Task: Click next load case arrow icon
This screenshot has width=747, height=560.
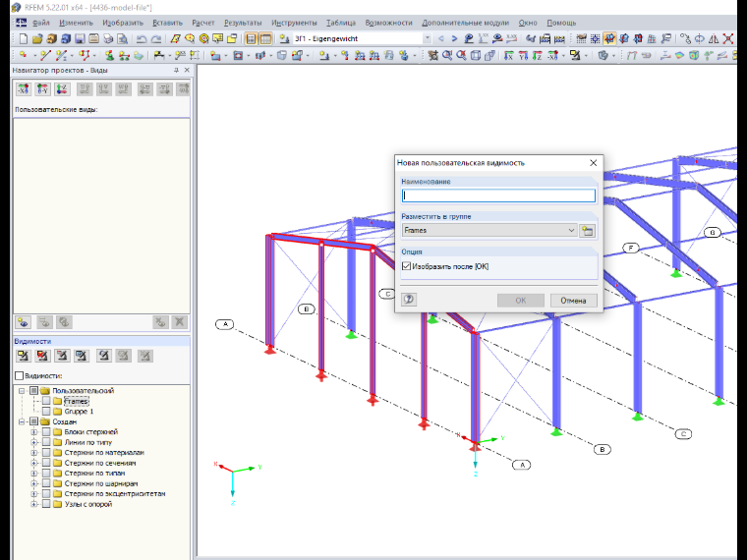Action: coord(454,39)
